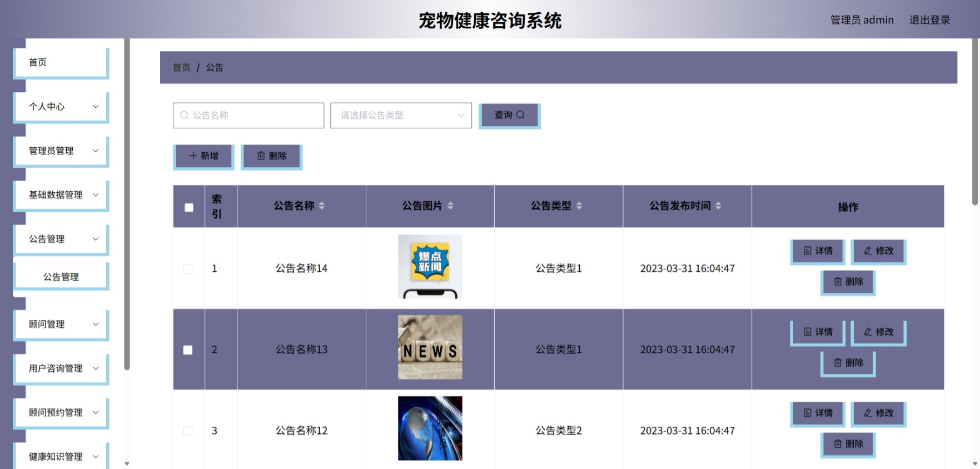980x469 pixels.
Task: Click the search magnifier icon in 查询 button
Action: pos(520,114)
